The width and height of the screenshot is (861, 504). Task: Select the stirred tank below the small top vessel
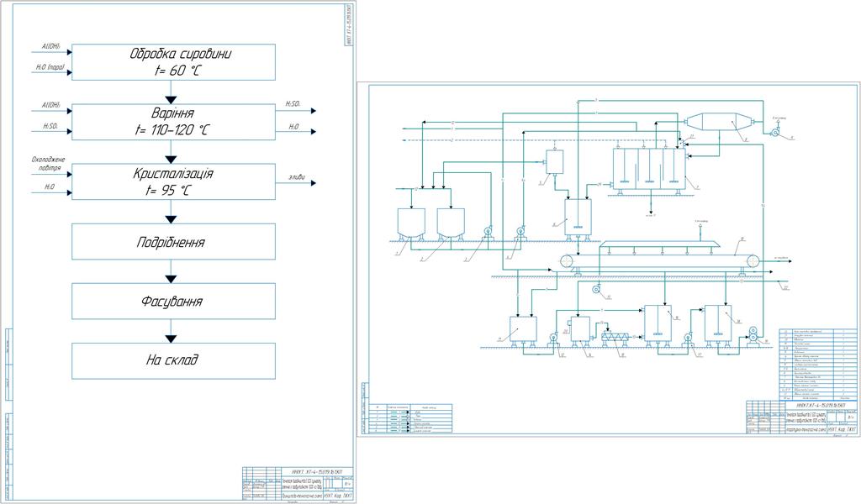point(578,219)
